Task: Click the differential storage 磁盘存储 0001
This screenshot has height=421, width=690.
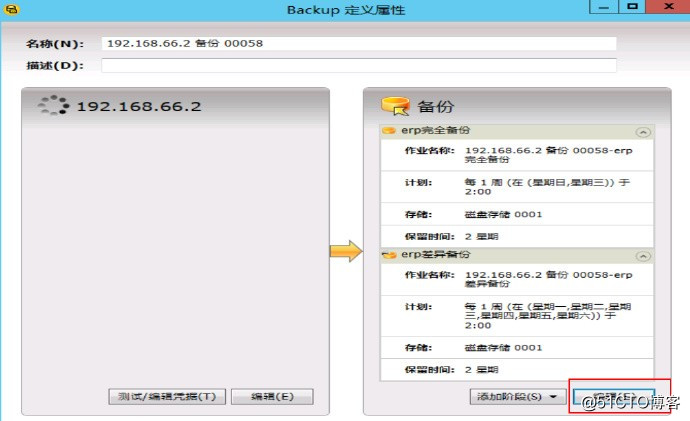Action: pos(503,348)
